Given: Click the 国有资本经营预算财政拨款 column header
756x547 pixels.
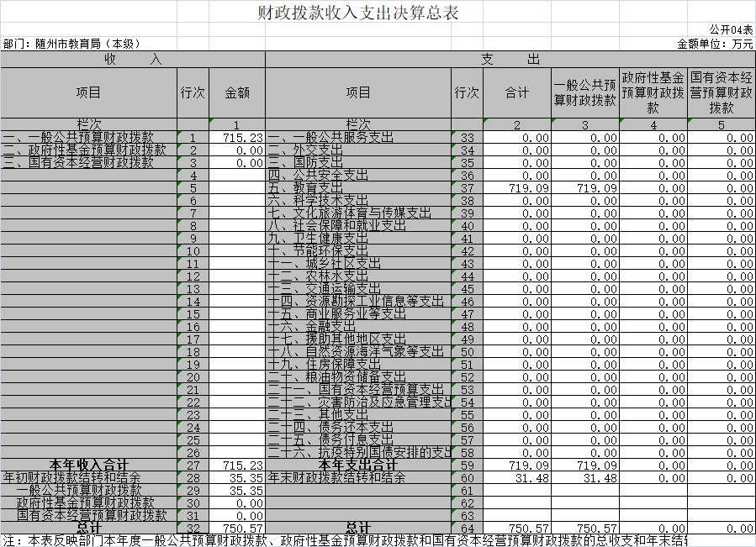Looking at the screenshot, I should 721,93.
